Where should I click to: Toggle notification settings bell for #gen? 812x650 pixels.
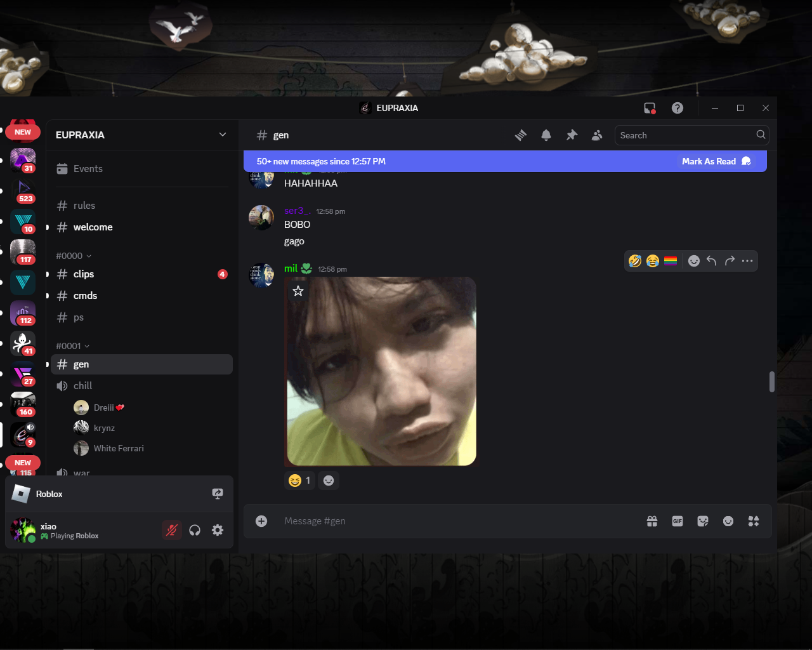pyautogui.click(x=546, y=135)
